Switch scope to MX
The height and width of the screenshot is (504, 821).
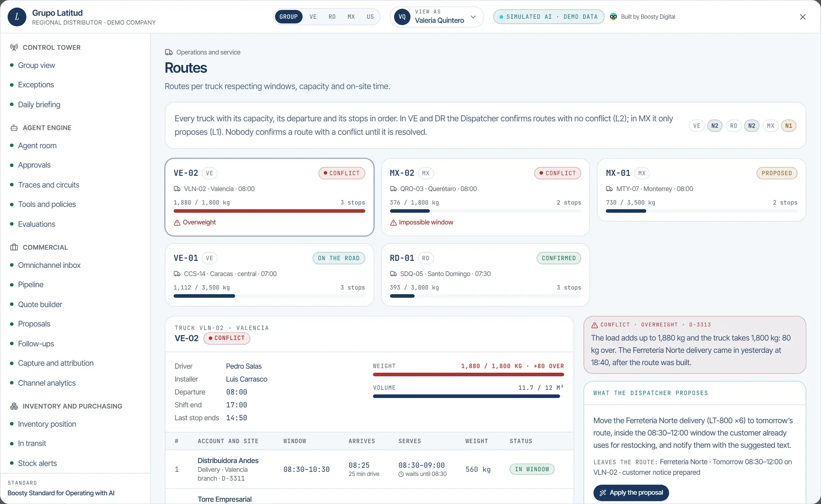351,17
